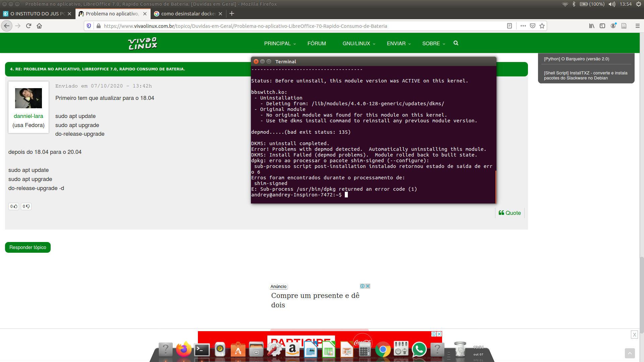The width and height of the screenshot is (644, 362).
Task: Click Firefox back arrow button
Action: point(7,26)
